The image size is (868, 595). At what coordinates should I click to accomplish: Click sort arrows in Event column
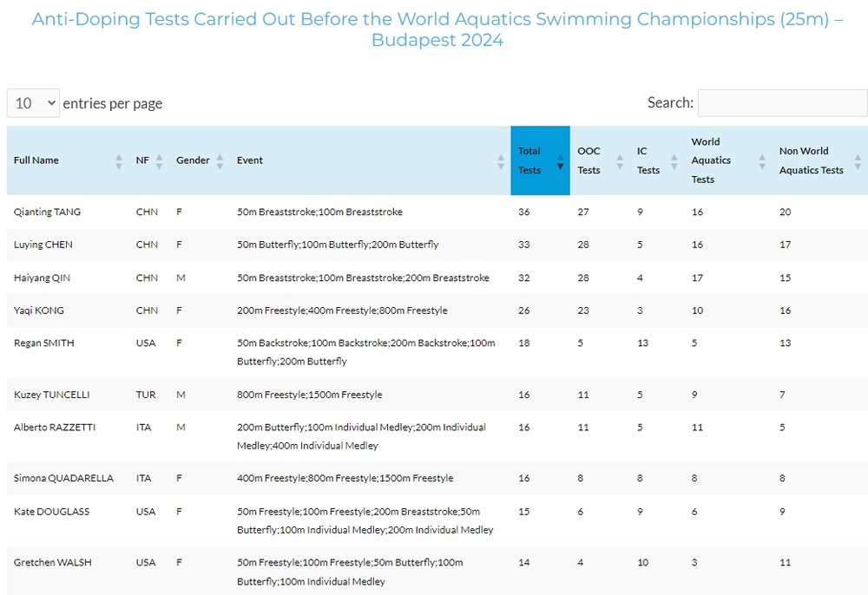click(x=501, y=160)
